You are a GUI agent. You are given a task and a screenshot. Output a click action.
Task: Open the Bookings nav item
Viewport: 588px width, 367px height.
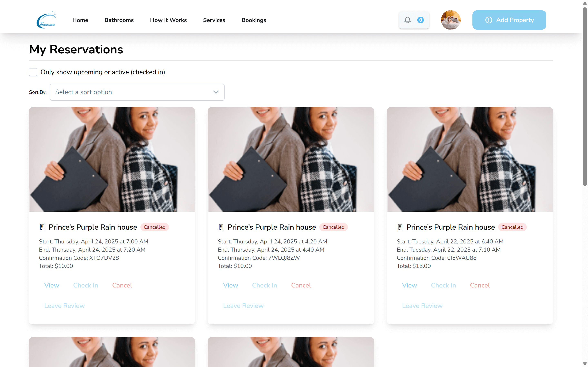[254, 20]
